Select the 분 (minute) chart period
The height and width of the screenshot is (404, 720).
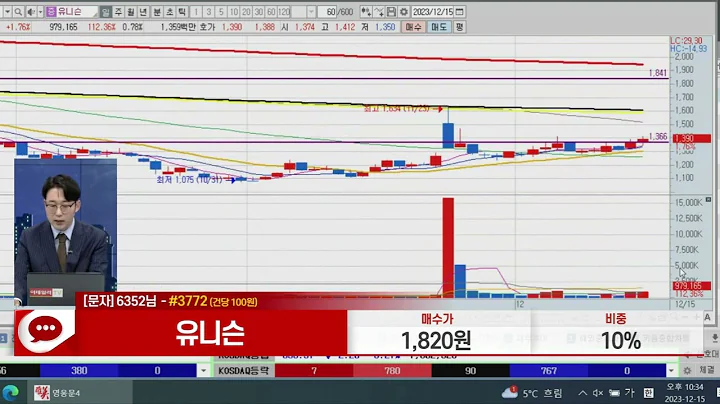(x=157, y=11)
